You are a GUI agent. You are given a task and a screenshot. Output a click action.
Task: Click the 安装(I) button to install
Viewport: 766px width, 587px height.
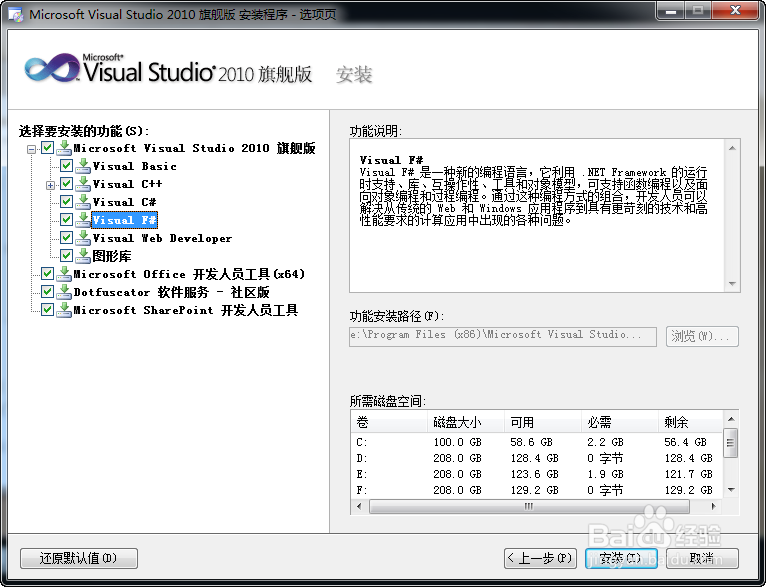pos(621,558)
